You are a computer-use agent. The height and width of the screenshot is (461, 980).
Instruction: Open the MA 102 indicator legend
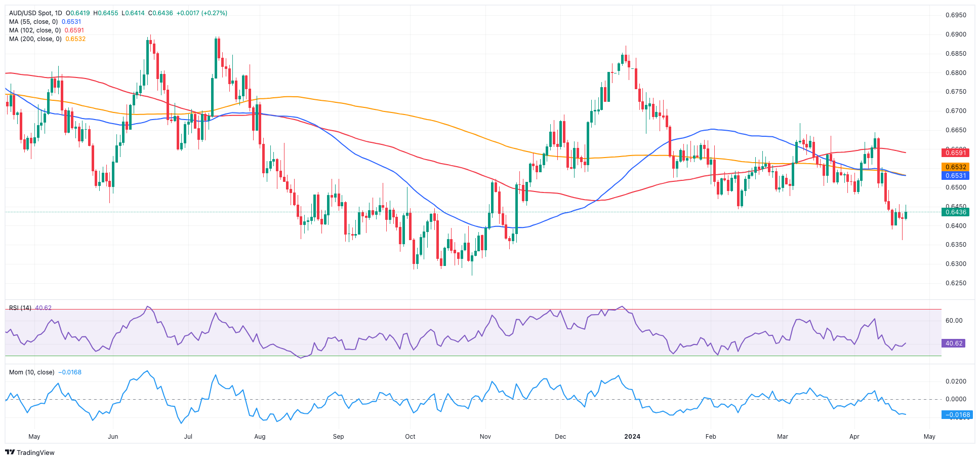point(35,30)
